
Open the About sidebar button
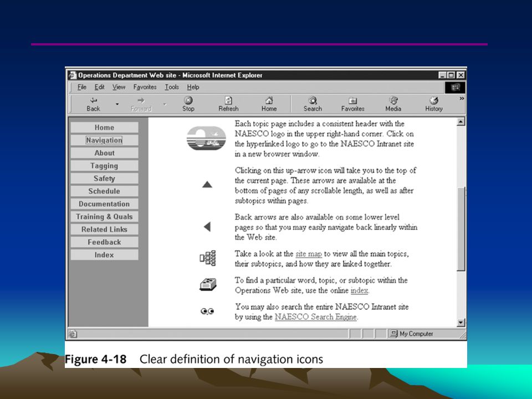click(x=104, y=153)
